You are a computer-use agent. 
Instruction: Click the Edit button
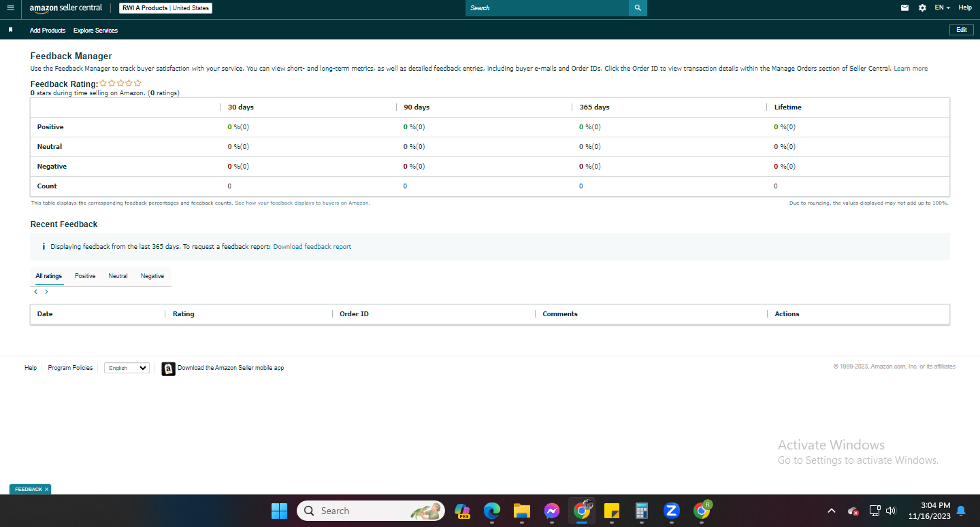click(x=962, y=30)
